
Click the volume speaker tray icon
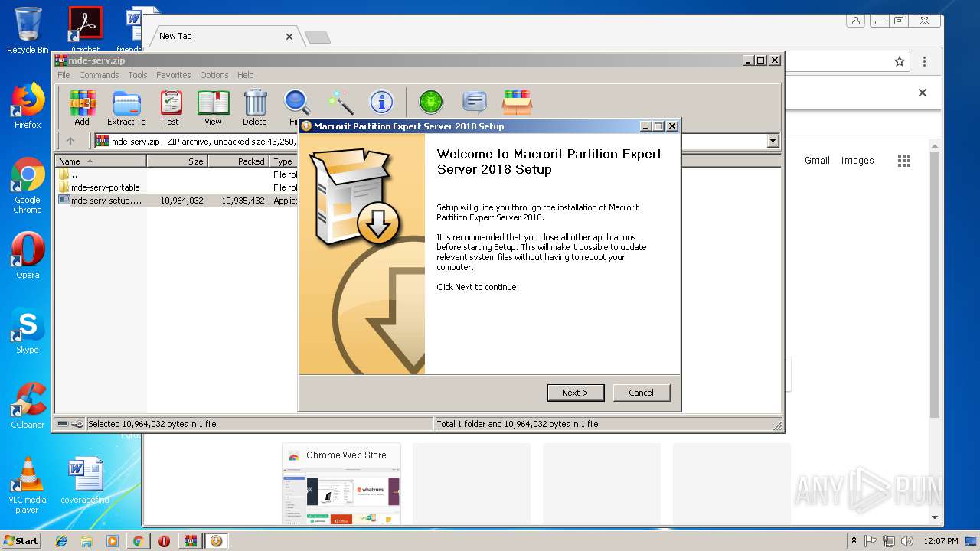click(x=907, y=541)
